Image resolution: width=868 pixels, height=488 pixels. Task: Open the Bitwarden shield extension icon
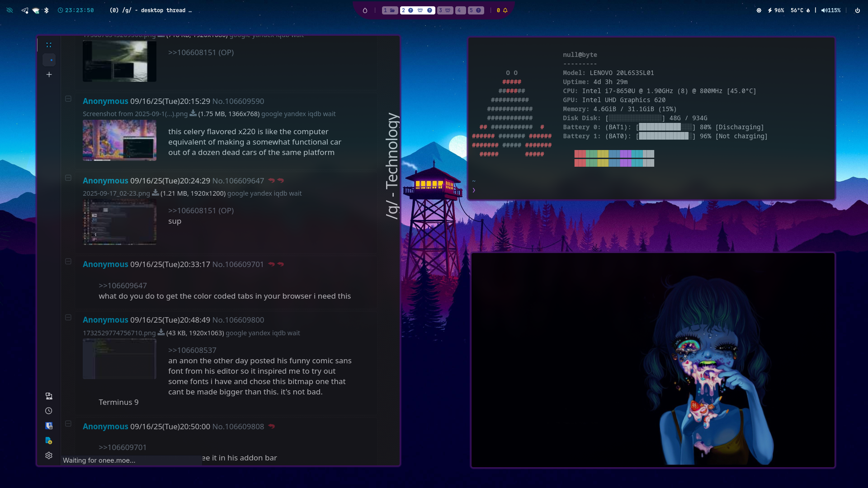49,426
